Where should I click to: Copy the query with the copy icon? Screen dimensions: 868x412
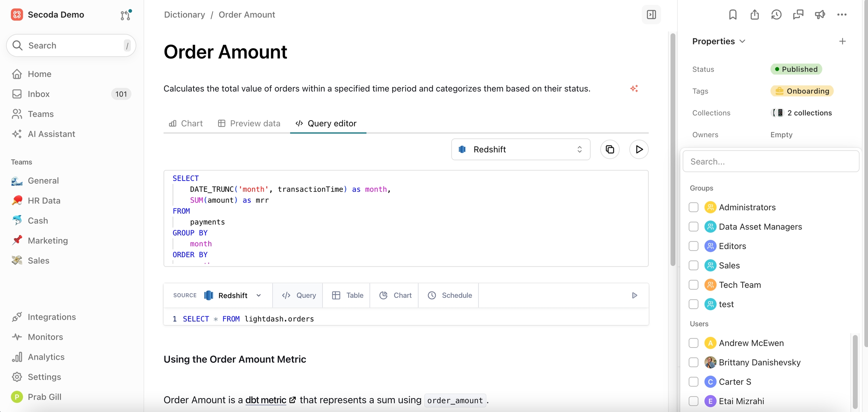[x=610, y=150]
